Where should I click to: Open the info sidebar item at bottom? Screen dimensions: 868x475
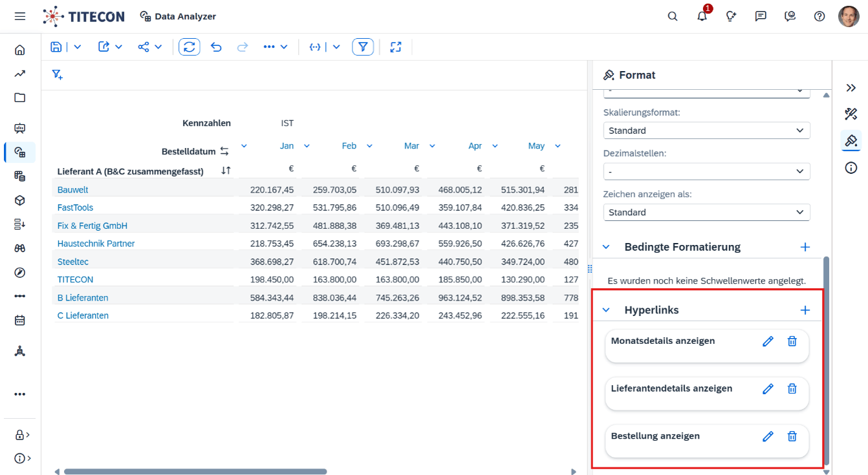[x=22, y=458]
